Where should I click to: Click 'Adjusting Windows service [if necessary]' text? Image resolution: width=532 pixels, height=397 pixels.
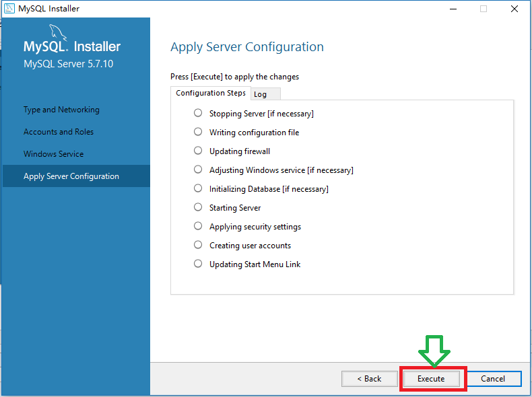281,170
